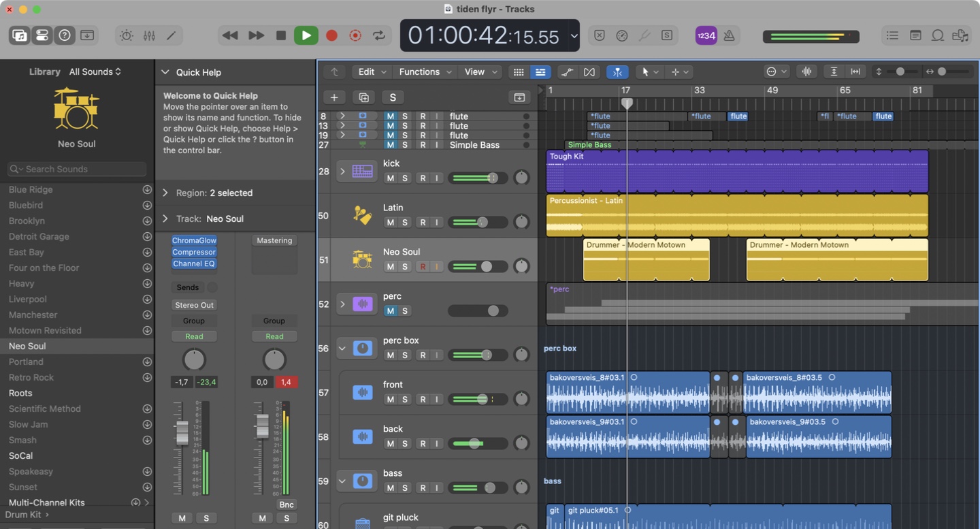This screenshot has height=529, width=980.
Task: Click the Neo Soul drum kit track icon
Action: point(362,259)
